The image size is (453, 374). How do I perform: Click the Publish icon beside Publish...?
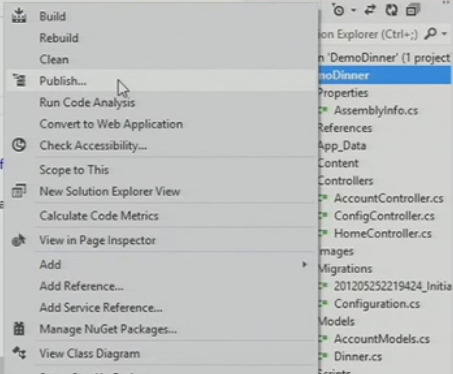click(x=19, y=80)
